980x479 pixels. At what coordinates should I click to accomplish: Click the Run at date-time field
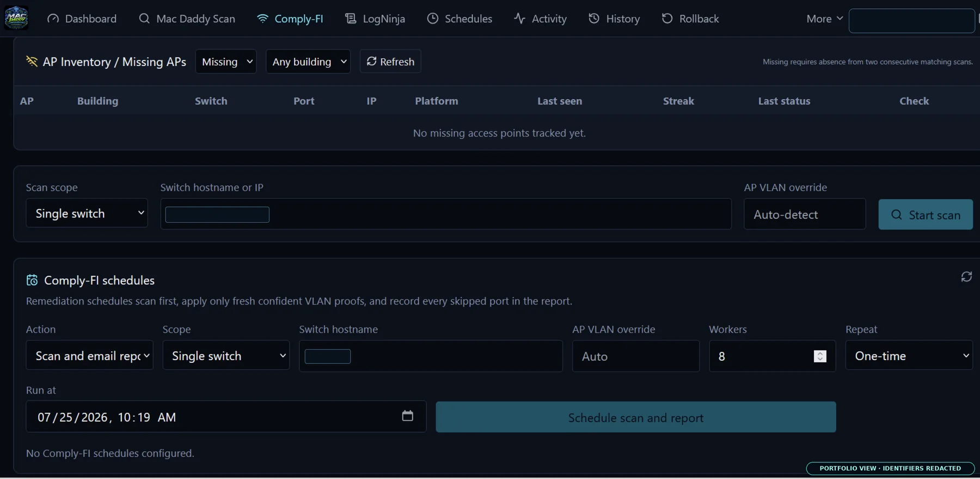click(226, 417)
